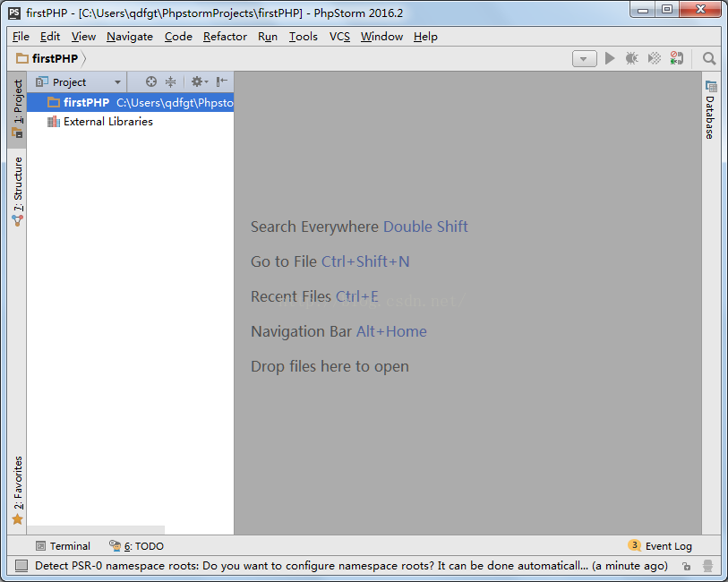The width and height of the screenshot is (728, 582).
Task: Minimize the PhpStorm window
Action: point(643,9)
